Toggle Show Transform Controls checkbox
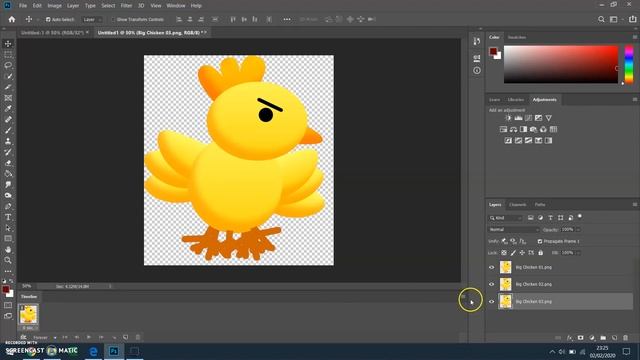The height and width of the screenshot is (360, 640). point(113,19)
